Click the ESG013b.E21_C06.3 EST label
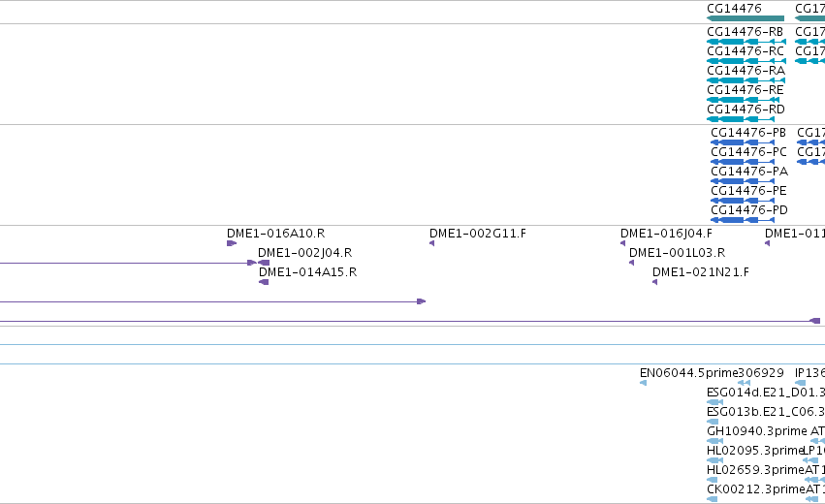The image size is (825, 504). [x=766, y=412]
